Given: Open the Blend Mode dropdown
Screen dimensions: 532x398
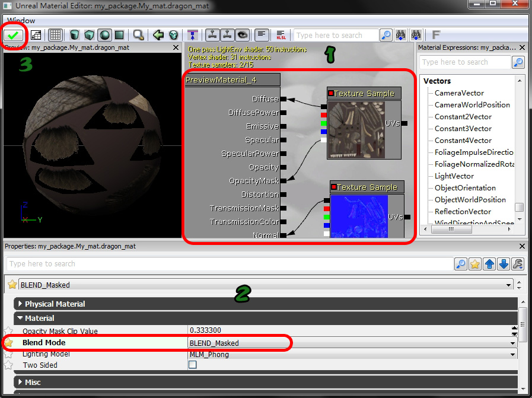Looking at the screenshot, I should pos(512,343).
